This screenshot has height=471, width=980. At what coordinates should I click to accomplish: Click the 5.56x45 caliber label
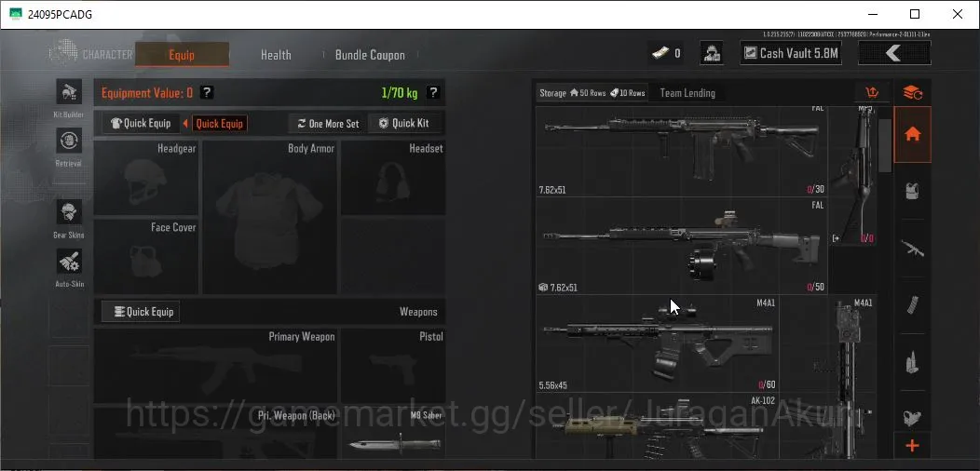click(x=553, y=385)
